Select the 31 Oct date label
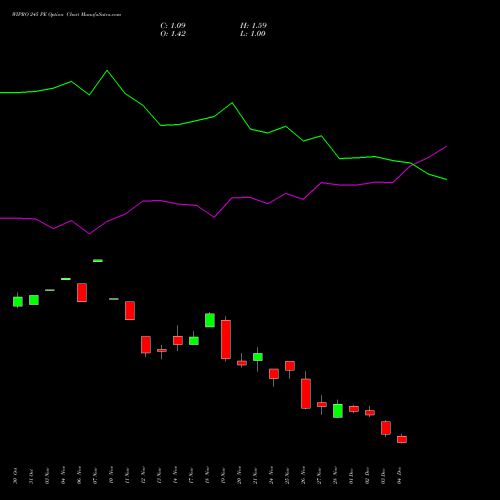 pos(31,476)
